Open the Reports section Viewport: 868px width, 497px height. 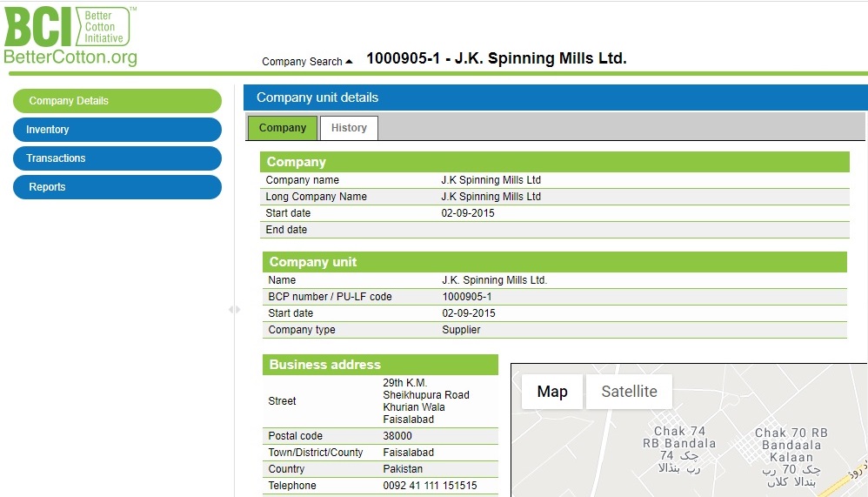click(x=117, y=187)
